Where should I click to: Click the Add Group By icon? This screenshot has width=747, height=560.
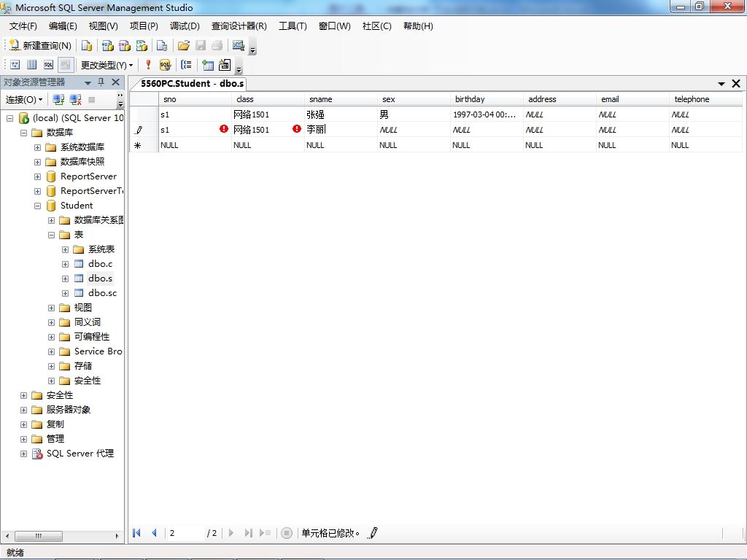coord(186,65)
